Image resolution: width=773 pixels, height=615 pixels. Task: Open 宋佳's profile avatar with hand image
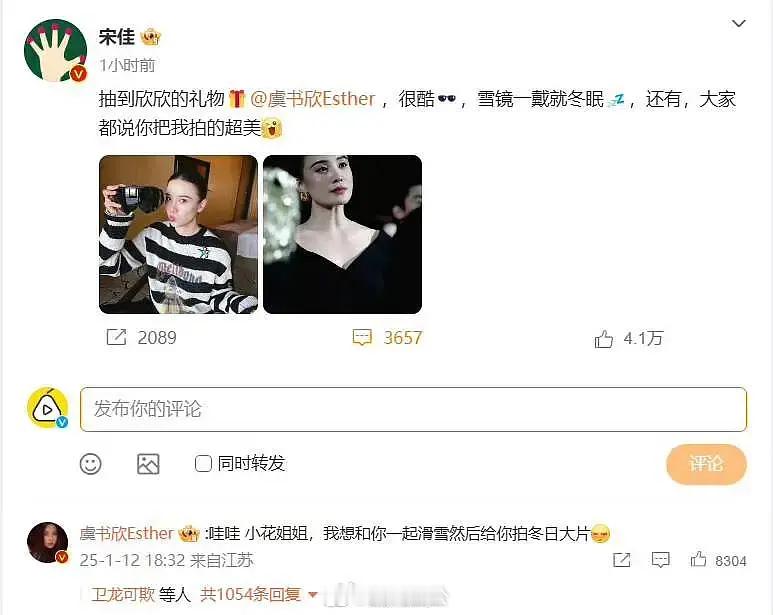click(x=55, y=50)
